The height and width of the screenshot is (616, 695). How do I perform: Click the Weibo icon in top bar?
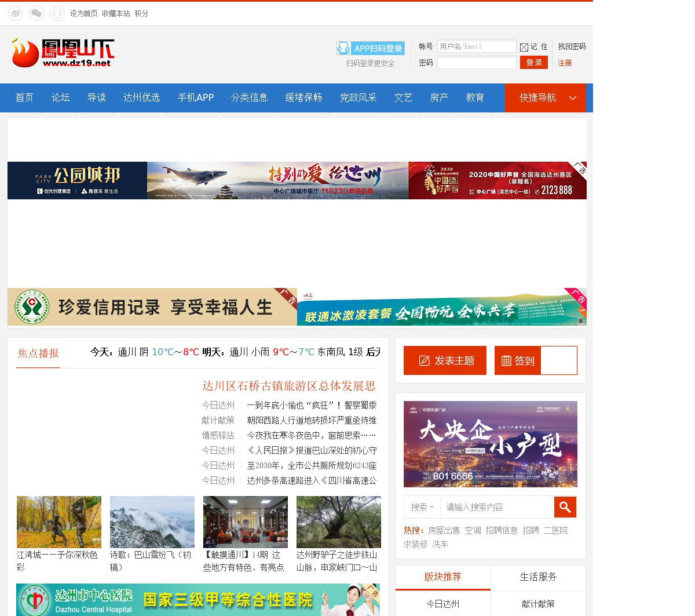point(16,13)
